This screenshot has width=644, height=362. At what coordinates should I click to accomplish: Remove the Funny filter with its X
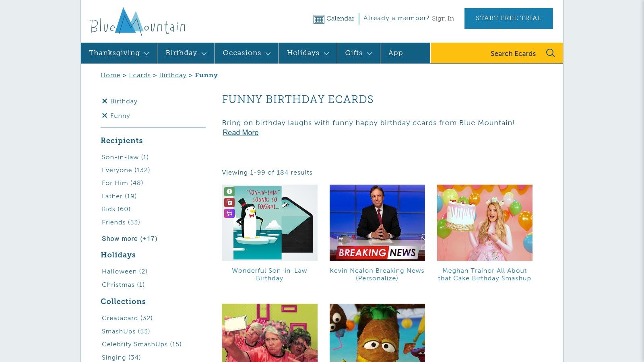click(x=105, y=115)
